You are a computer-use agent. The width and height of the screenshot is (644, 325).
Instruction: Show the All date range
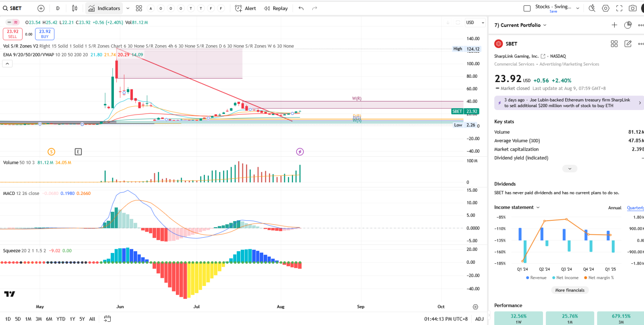92,319
